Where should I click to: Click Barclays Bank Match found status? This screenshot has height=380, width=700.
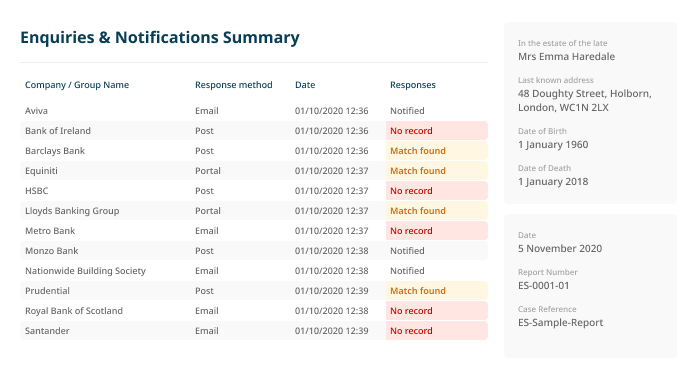tap(437, 151)
